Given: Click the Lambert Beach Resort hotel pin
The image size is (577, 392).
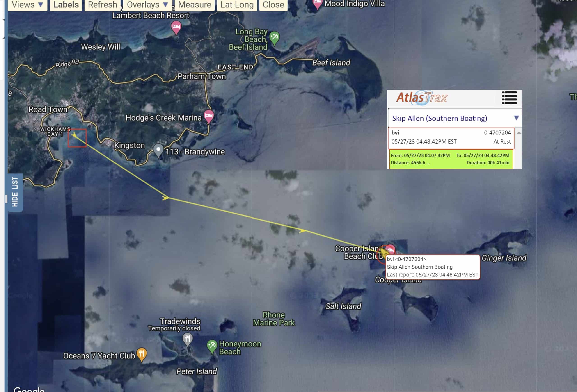Looking at the screenshot, I should coord(176,28).
